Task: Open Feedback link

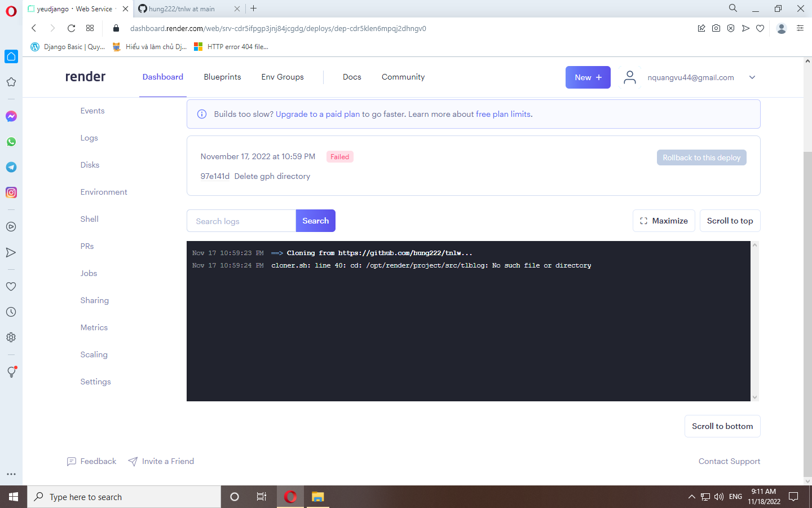Action: point(91,461)
